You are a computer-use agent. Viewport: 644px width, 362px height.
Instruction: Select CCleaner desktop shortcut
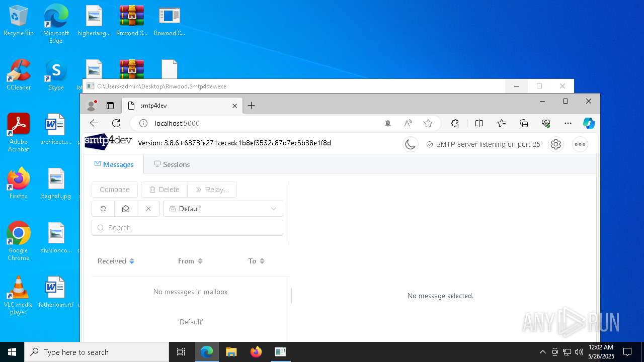[19, 75]
